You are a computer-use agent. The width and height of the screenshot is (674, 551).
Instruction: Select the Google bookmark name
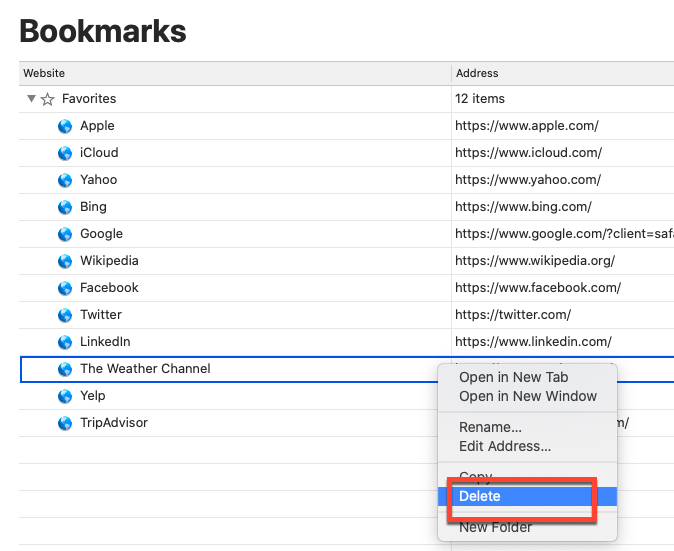[x=101, y=234]
